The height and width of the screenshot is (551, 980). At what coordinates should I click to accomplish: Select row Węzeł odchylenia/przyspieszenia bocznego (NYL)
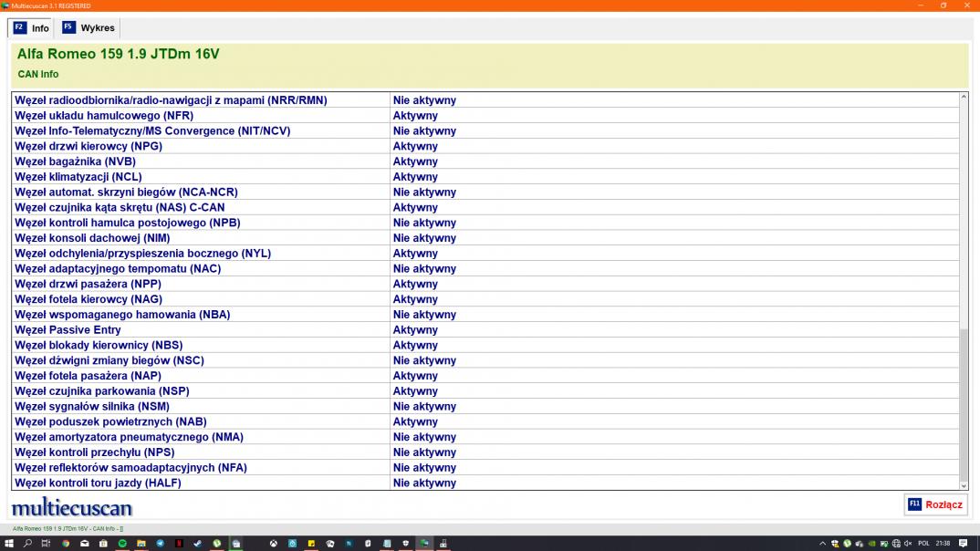point(485,253)
